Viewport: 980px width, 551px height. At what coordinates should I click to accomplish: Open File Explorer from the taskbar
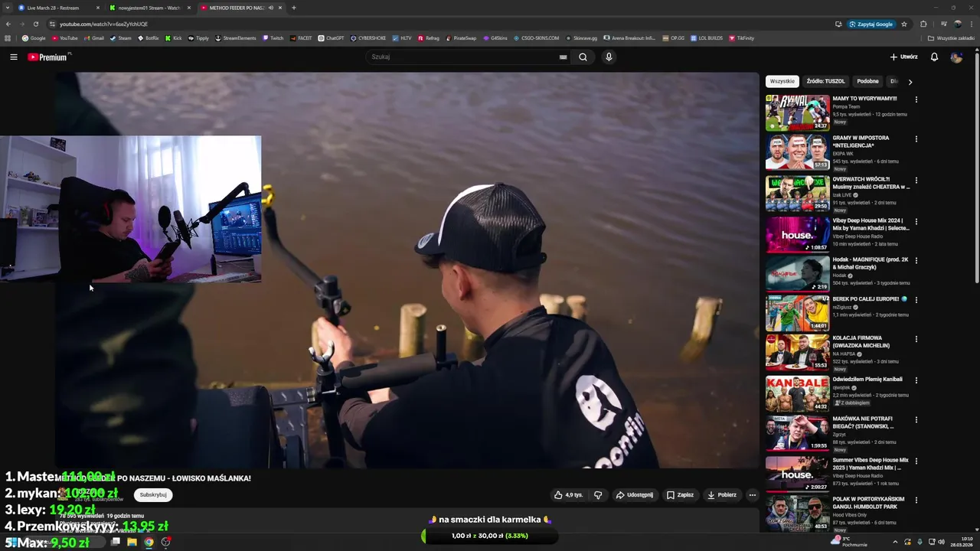(x=132, y=542)
